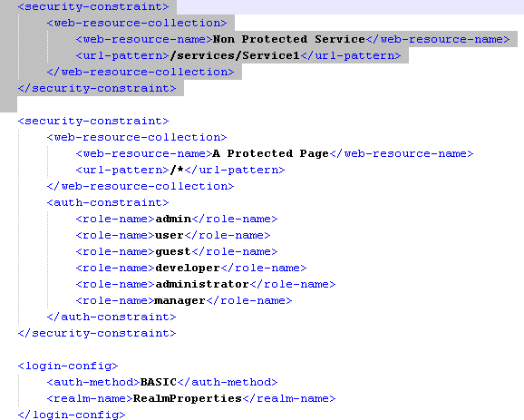The height and width of the screenshot is (420, 524).
Task: Click the 'administrator' role name value
Action: pos(202,284)
